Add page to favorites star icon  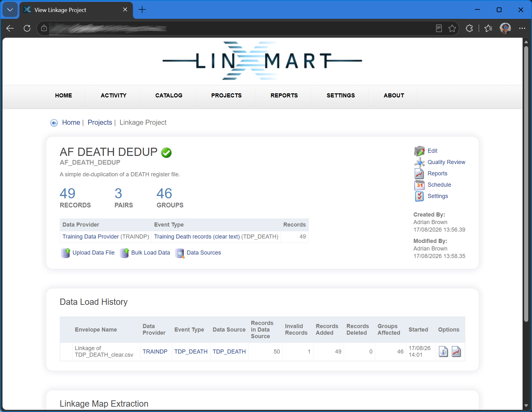[x=452, y=28]
